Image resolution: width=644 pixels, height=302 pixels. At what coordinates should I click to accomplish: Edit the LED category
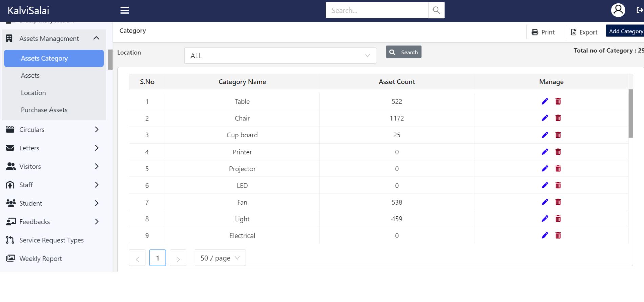tap(545, 185)
